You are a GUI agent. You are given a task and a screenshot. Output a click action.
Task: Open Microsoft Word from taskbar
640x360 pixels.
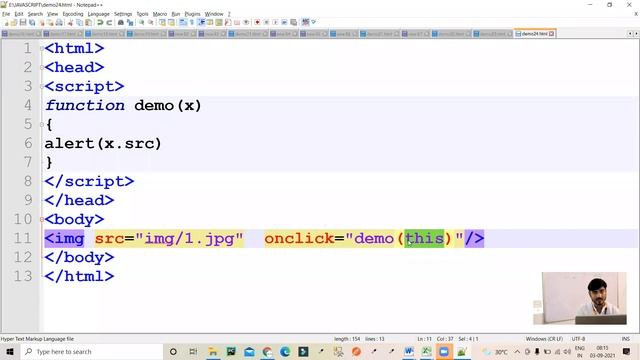[409, 351]
